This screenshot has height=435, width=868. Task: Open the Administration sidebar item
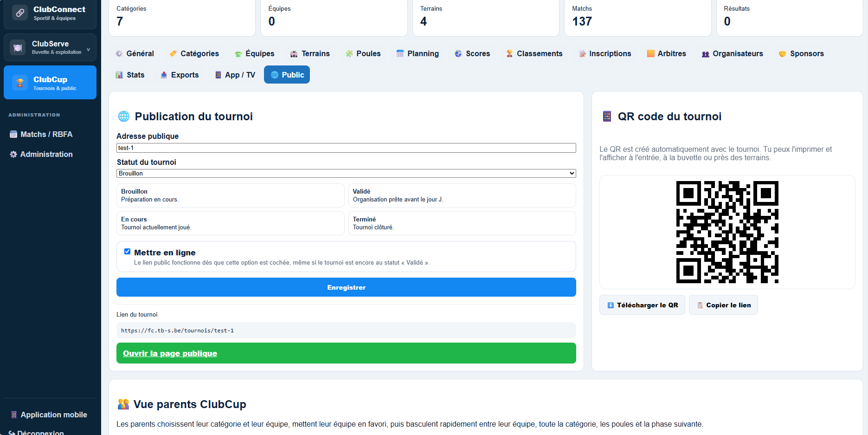click(41, 154)
